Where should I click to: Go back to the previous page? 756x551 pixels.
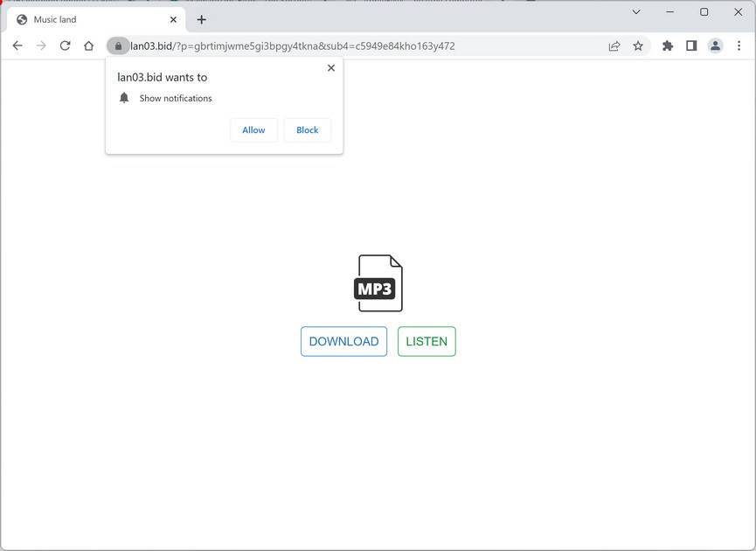(17, 45)
